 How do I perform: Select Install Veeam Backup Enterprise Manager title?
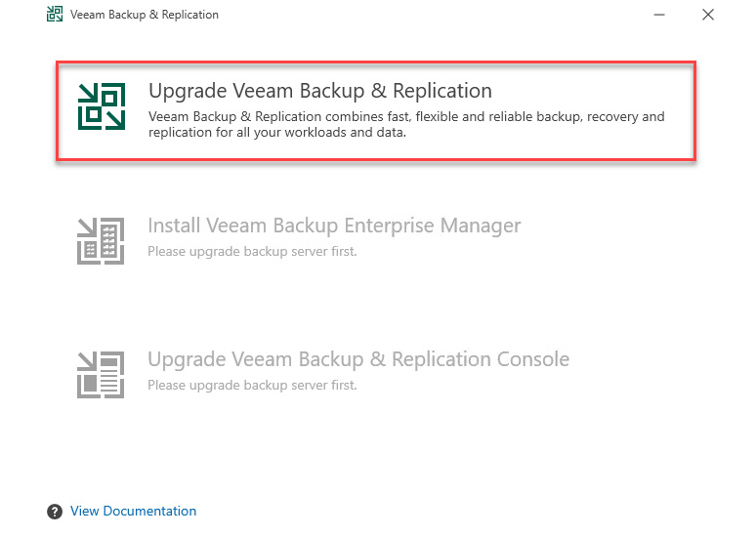334,226
